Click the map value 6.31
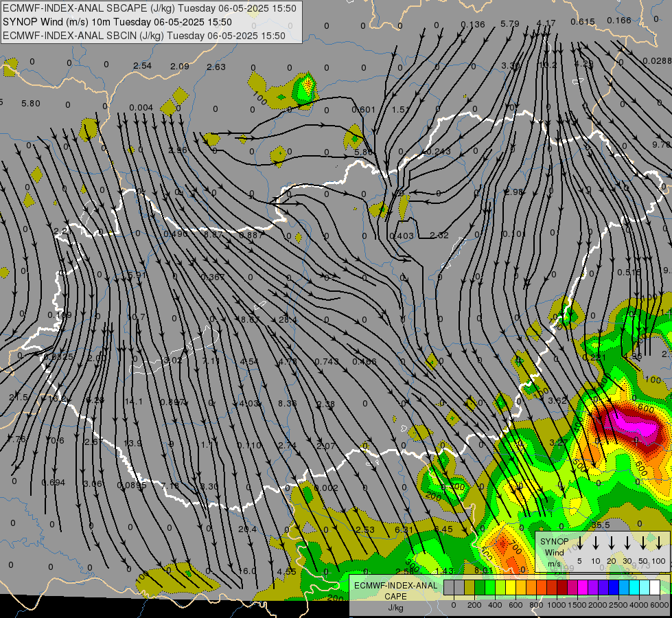Image resolution: width=672 pixels, height=618 pixels. [404, 529]
